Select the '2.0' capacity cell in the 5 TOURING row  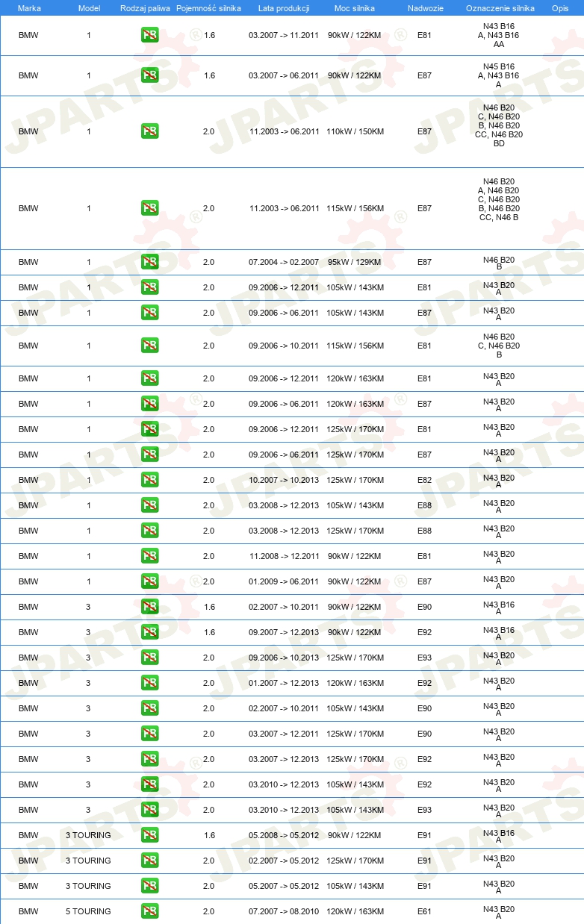pyautogui.click(x=208, y=911)
